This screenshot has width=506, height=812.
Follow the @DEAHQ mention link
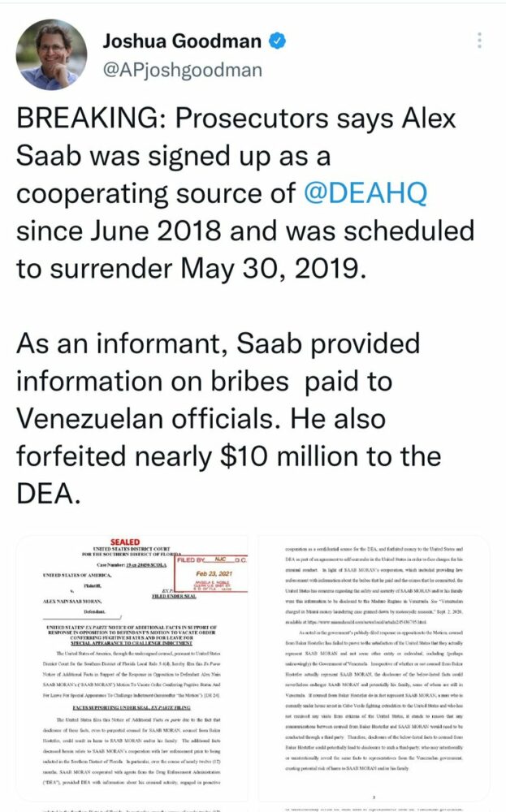[x=365, y=193]
